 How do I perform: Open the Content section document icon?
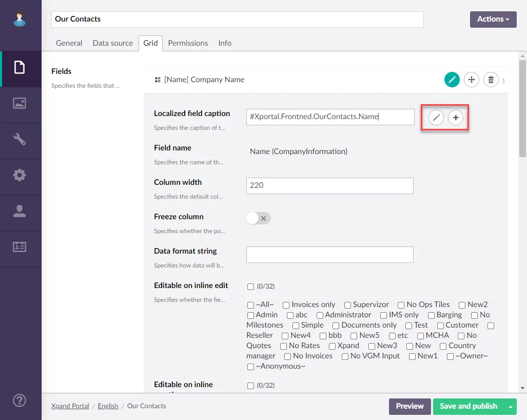click(19, 67)
